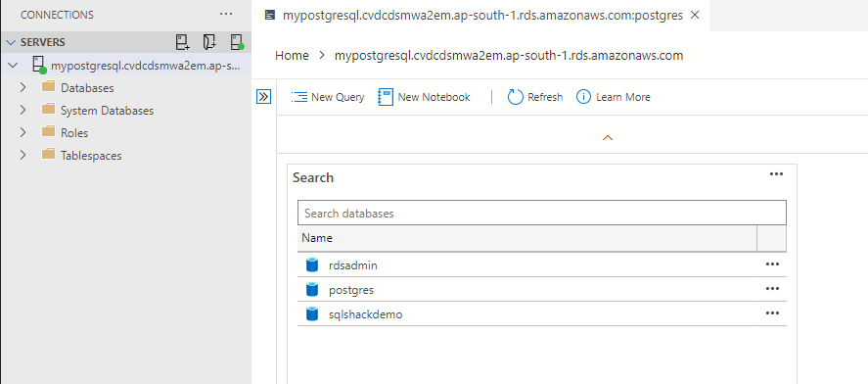Expand the Roles folder node
This screenshot has width=868, height=384.
[x=23, y=133]
